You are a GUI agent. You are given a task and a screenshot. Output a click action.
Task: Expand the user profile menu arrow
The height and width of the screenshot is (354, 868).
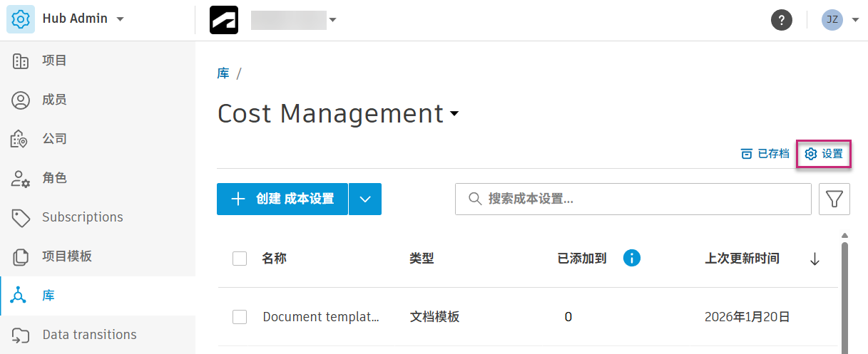[x=855, y=20]
